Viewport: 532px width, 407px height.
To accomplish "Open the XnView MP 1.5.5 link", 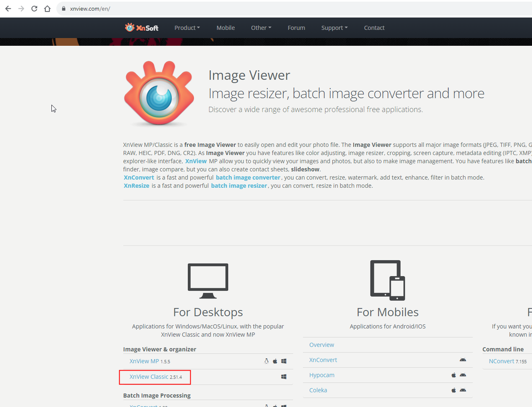I will [x=150, y=361].
